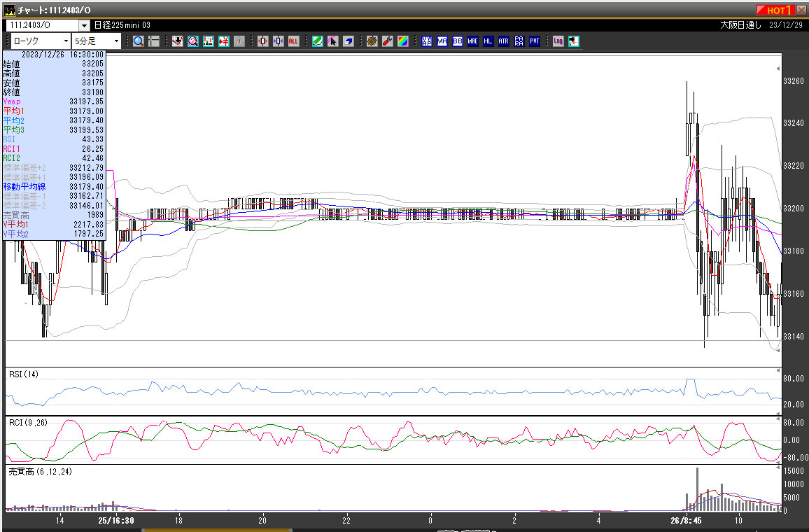Viewport: 809px width, 532px height.
Task: Toggle the VWAP indicator icon
Action: 427,41
